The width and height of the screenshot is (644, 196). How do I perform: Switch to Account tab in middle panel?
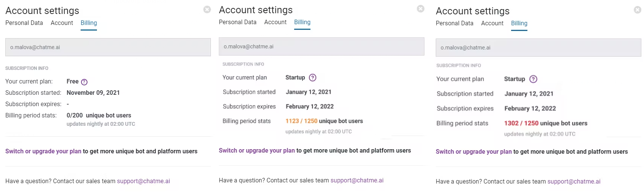click(275, 22)
